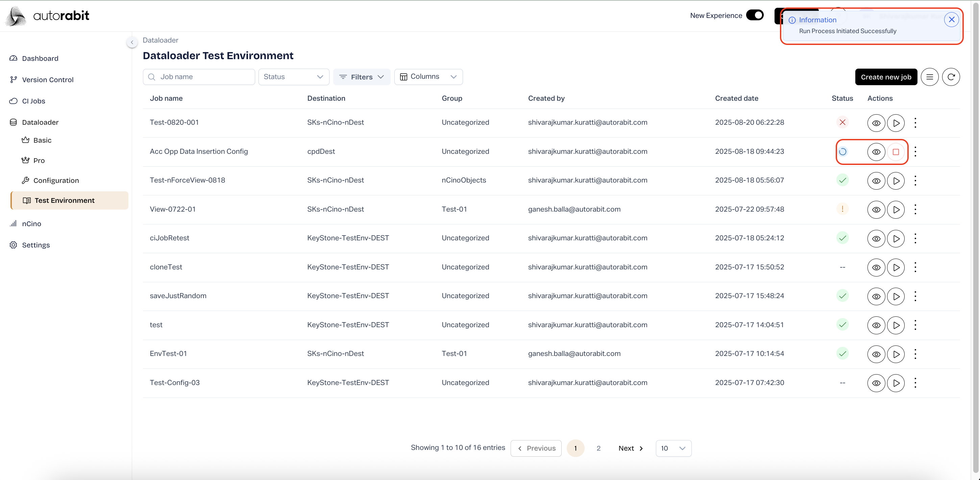
Task: Go to Dataloader Configuration in sidebar
Action: click(56, 181)
